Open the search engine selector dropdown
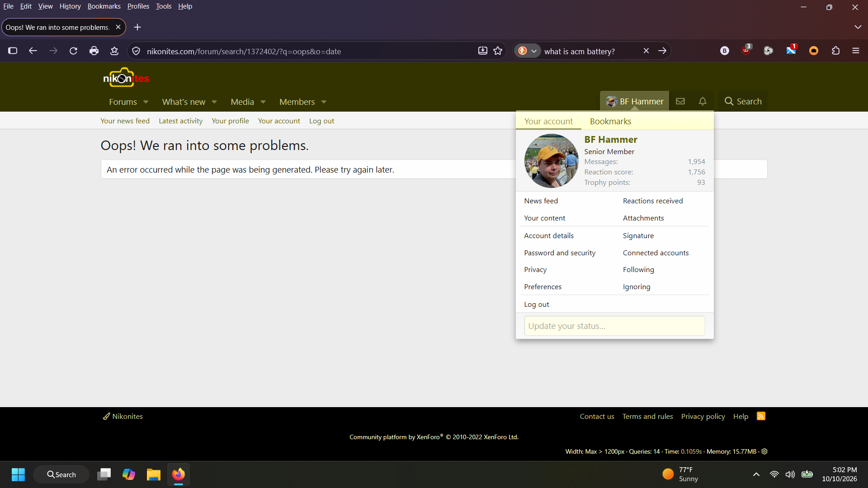This screenshot has width=868, height=488. click(528, 51)
